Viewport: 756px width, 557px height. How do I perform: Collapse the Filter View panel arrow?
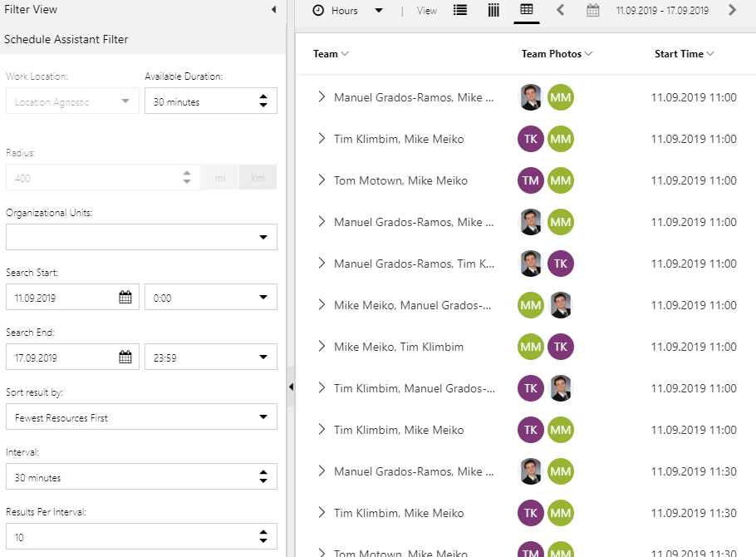tap(274, 10)
